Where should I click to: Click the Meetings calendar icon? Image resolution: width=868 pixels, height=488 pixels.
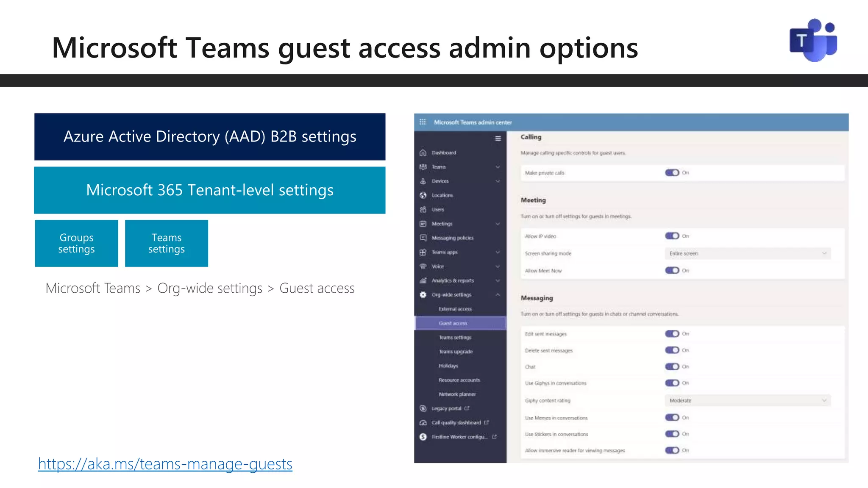click(423, 224)
